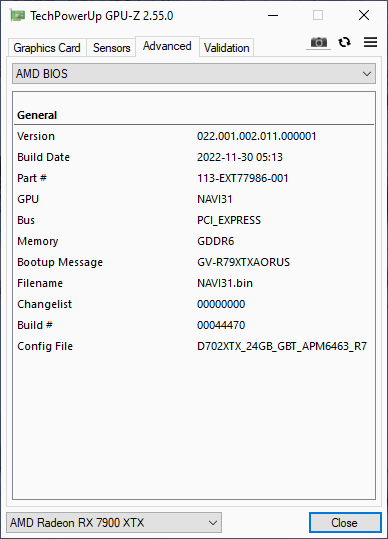Image resolution: width=388 pixels, height=539 pixels.
Task: Take a screenshot with the camera icon
Action: pos(319,42)
